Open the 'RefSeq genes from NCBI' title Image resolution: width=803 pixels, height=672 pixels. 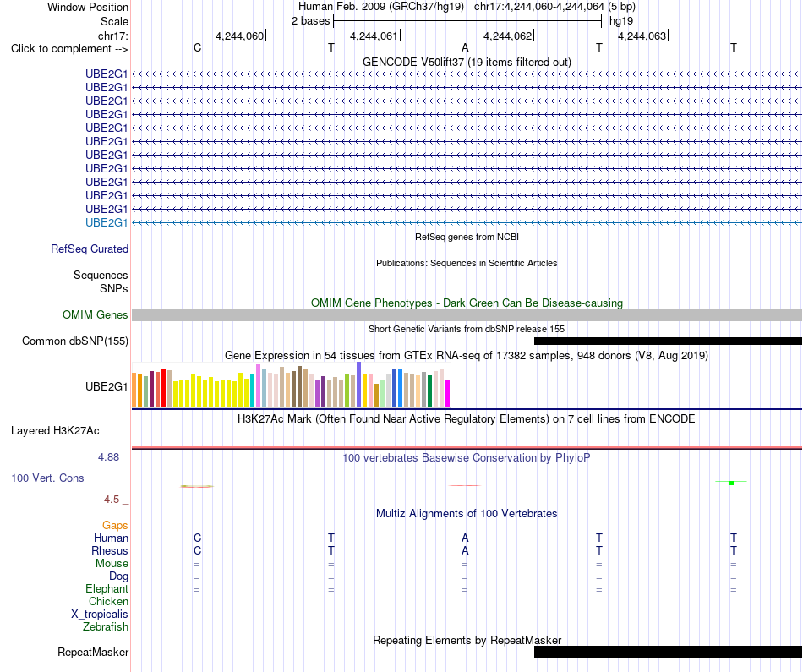click(x=467, y=237)
